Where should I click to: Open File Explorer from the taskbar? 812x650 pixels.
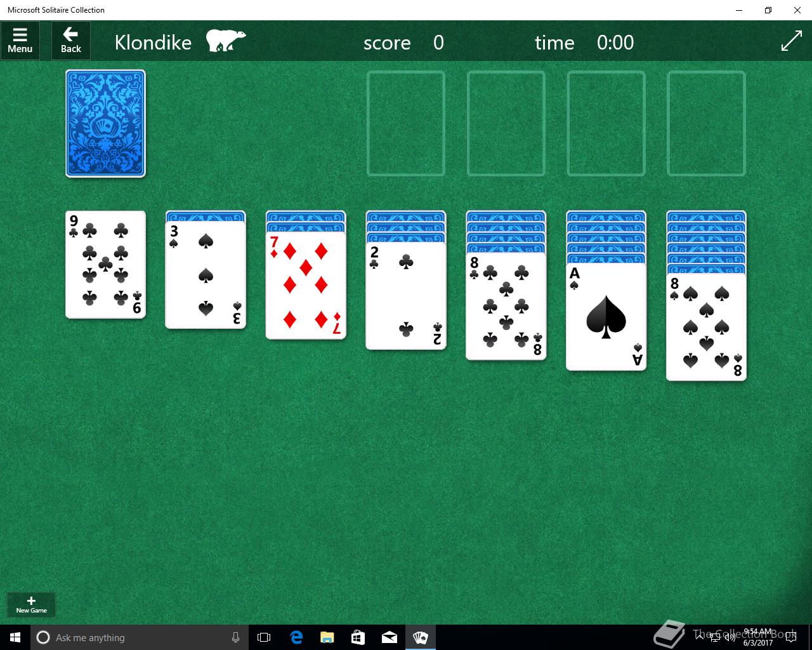click(327, 637)
